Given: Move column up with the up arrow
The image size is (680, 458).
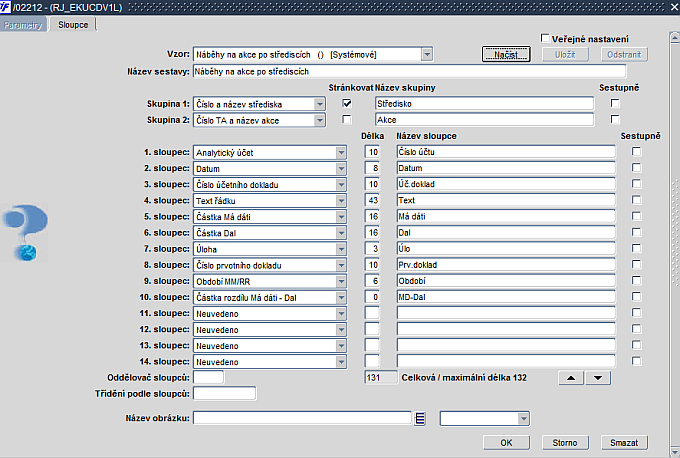Looking at the screenshot, I should (571, 378).
